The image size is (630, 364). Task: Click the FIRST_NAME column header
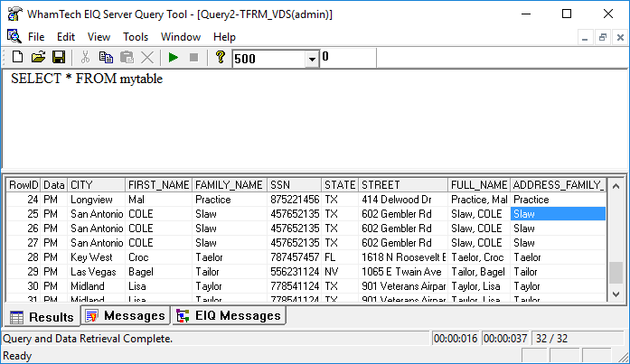pyautogui.click(x=158, y=185)
